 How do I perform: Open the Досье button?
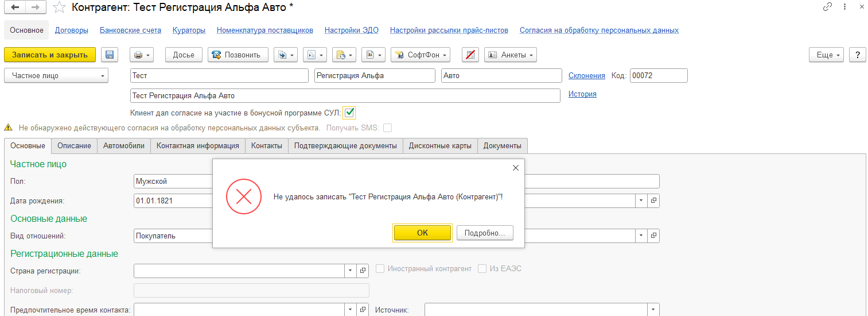[x=184, y=55]
